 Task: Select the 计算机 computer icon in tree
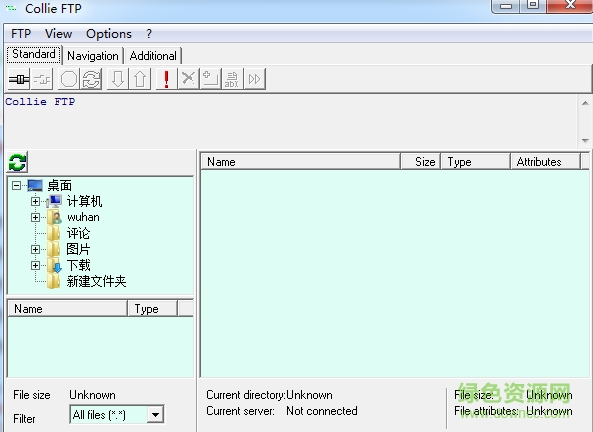point(54,201)
